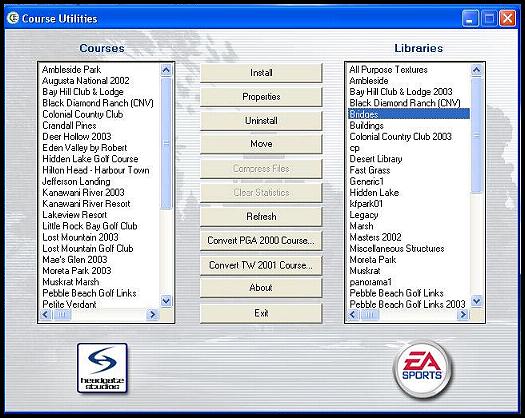Click the Headgate Studios logo
This screenshot has width=525, height=418.
(x=102, y=368)
